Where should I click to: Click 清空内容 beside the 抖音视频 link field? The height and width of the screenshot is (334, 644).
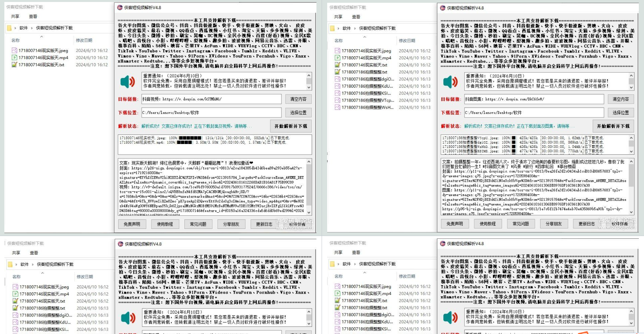click(298, 99)
